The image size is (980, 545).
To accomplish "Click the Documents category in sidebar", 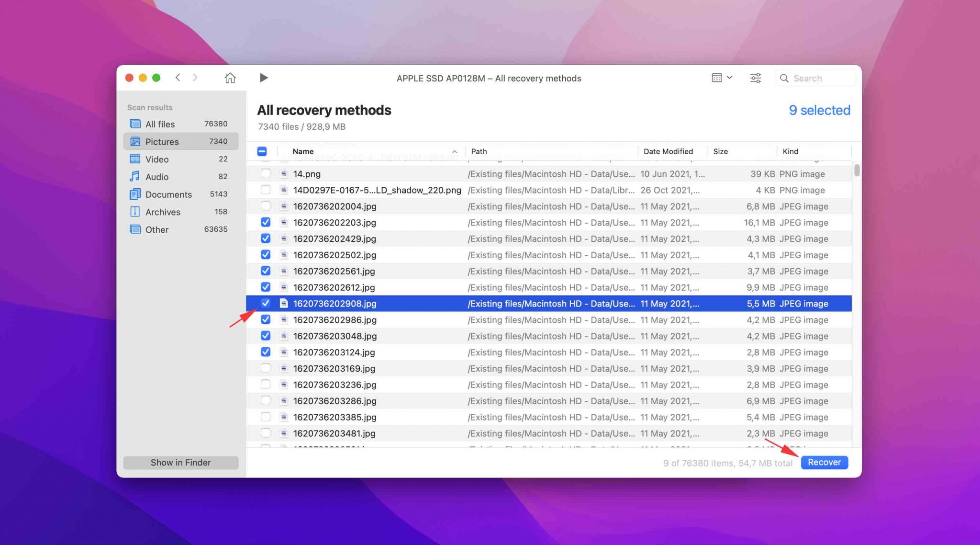I will click(167, 194).
